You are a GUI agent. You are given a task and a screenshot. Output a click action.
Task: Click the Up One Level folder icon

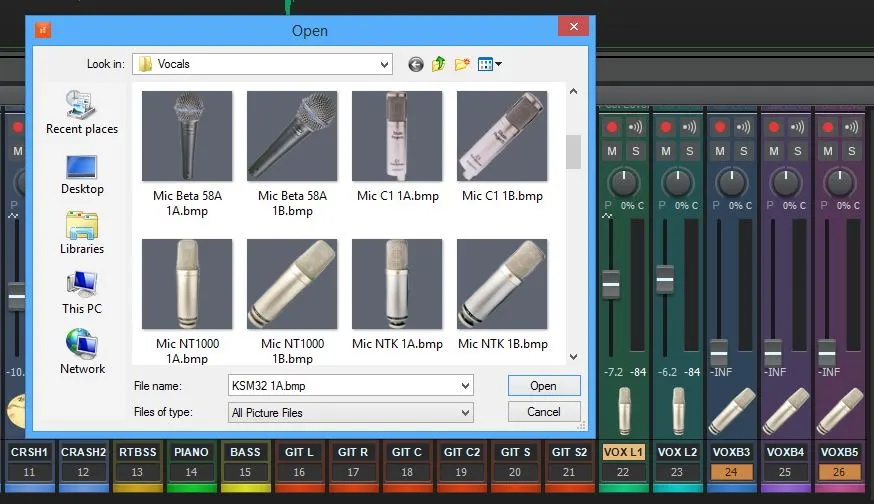coord(439,64)
